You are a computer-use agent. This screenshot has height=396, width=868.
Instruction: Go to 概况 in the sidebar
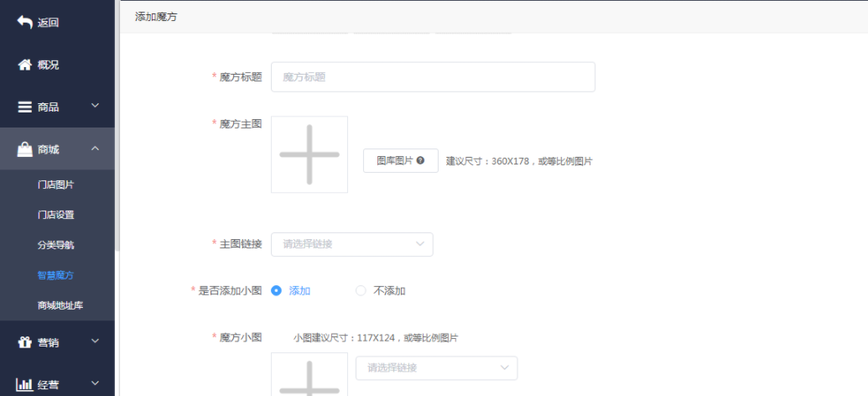coord(48,65)
